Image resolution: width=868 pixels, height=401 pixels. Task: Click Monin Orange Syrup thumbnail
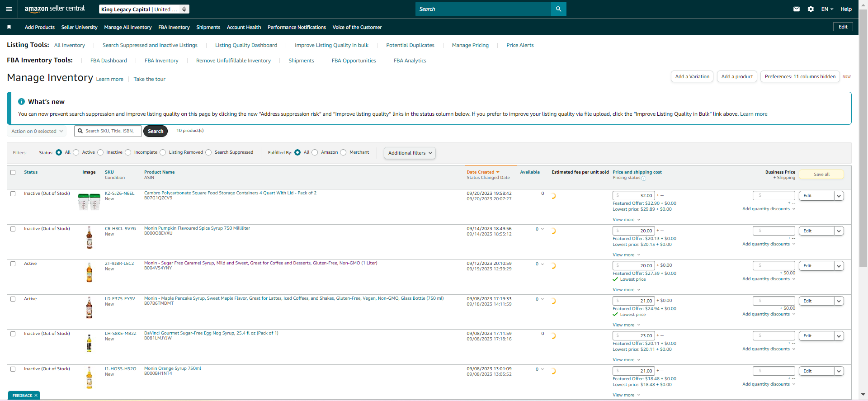point(89,377)
